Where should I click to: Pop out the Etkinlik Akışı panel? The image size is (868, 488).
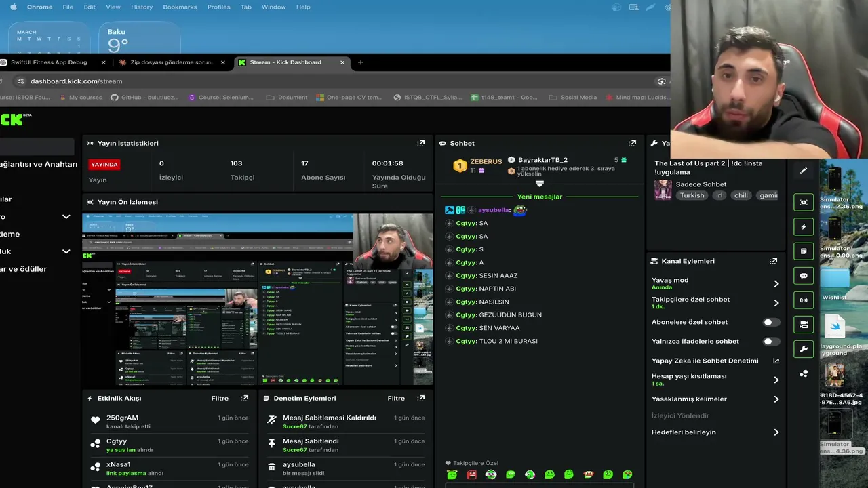(x=245, y=399)
